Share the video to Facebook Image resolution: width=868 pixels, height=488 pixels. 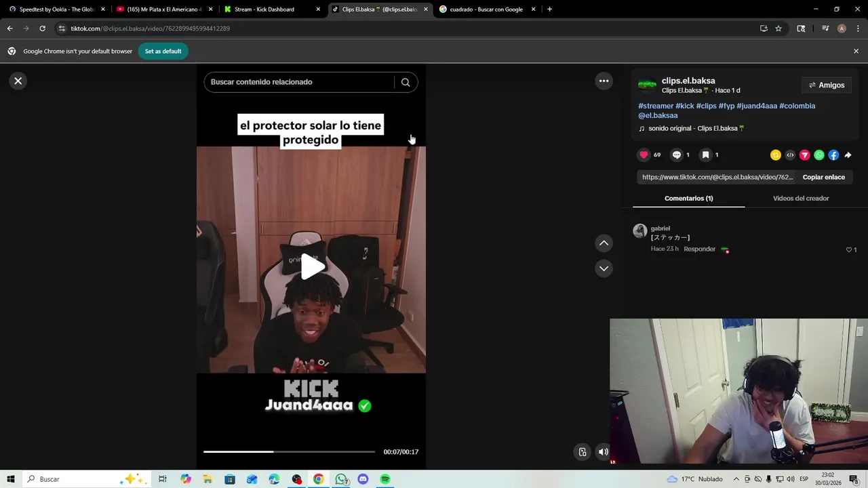coord(833,155)
